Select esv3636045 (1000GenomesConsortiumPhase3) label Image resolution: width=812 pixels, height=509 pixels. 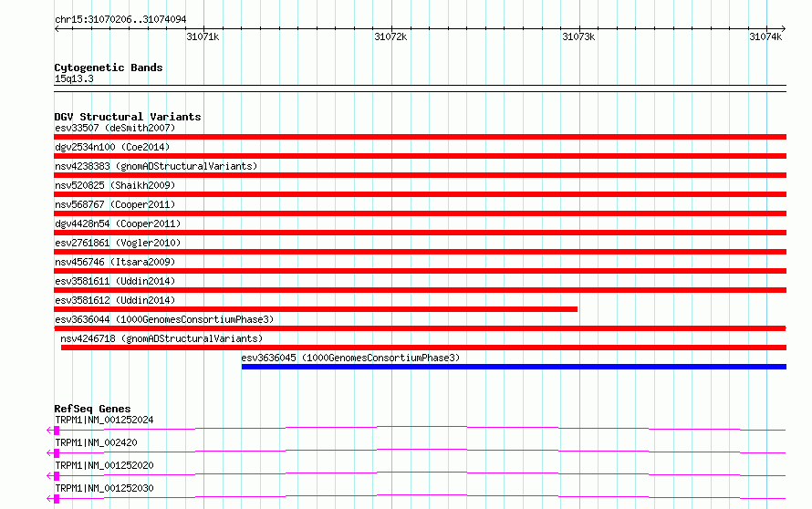(350, 358)
